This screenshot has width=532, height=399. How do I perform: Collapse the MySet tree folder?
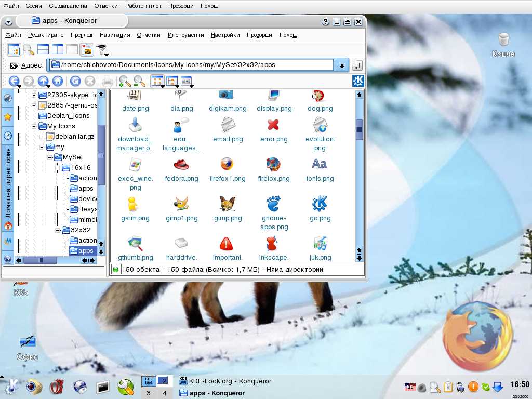tap(50, 157)
